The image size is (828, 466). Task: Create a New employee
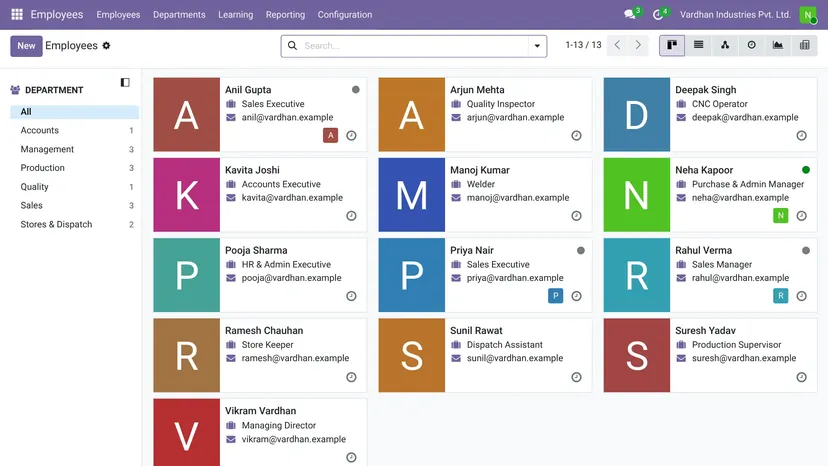26,45
